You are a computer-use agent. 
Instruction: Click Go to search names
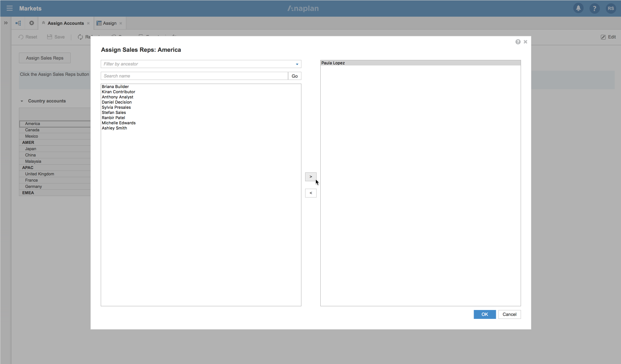point(294,76)
